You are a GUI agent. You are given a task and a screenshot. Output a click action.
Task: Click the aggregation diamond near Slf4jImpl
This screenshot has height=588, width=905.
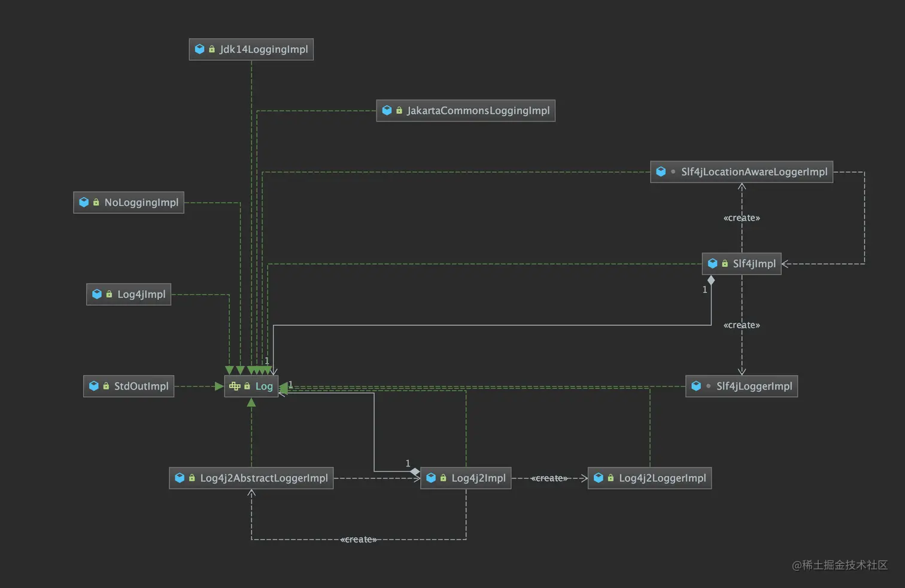[x=711, y=279]
